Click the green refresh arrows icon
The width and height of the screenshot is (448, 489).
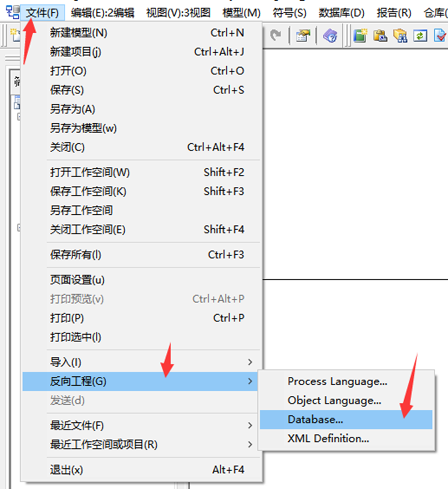[x=420, y=36]
